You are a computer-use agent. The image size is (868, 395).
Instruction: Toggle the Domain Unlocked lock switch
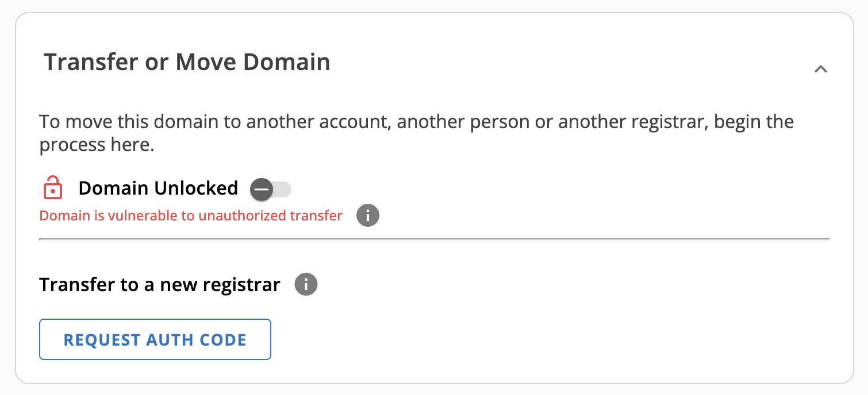(271, 189)
